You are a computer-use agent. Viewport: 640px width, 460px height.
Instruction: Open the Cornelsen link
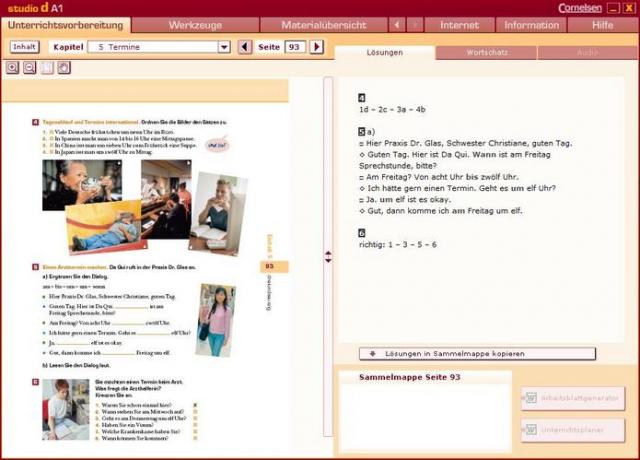580,7
